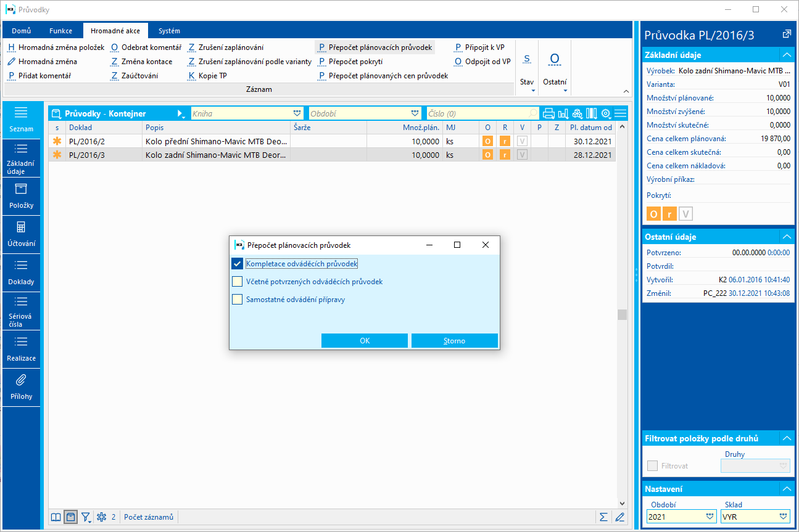
Task: Check Včetně potvrzených odváděcích průvodek
Action: point(237,281)
